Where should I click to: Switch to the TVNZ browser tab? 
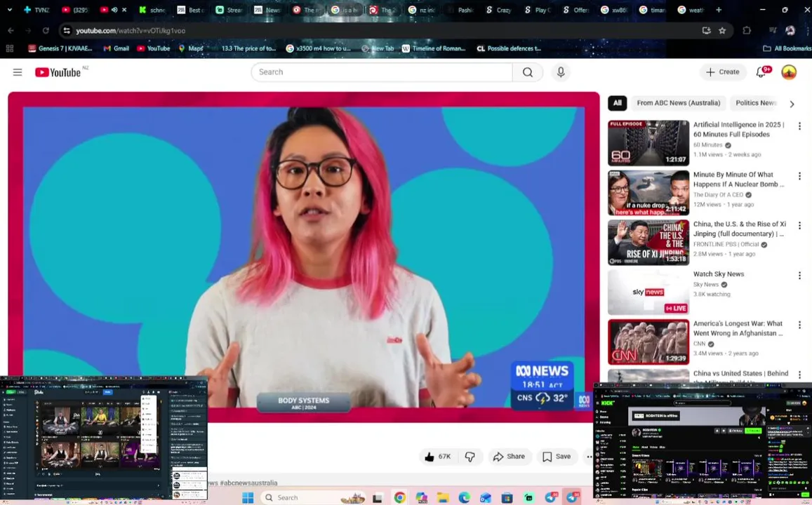[36, 10]
